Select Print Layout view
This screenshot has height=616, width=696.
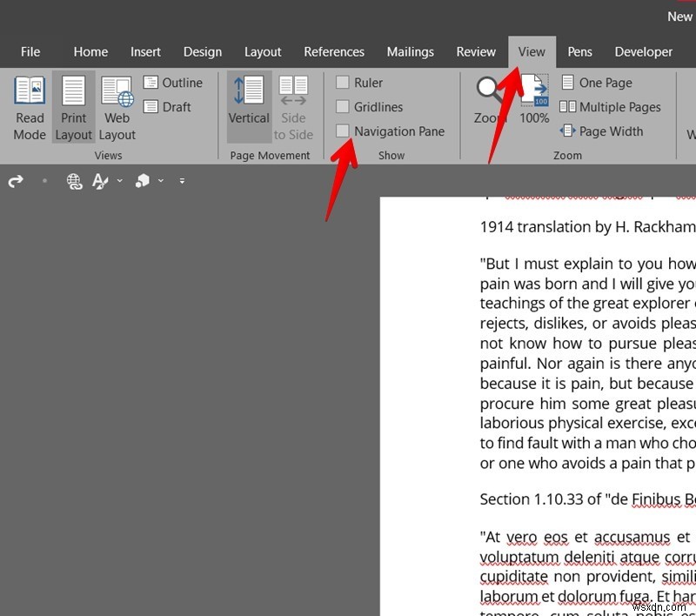tap(73, 108)
